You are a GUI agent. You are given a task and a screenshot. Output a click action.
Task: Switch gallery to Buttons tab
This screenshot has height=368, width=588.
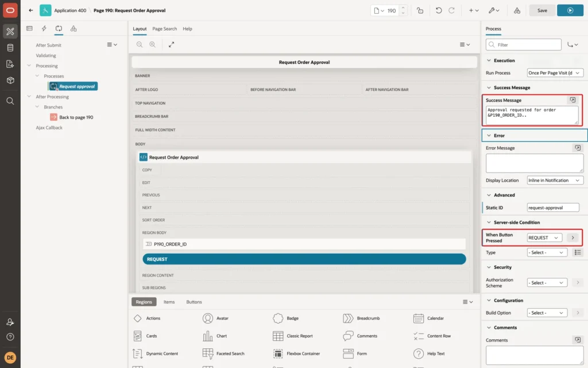[194, 302]
